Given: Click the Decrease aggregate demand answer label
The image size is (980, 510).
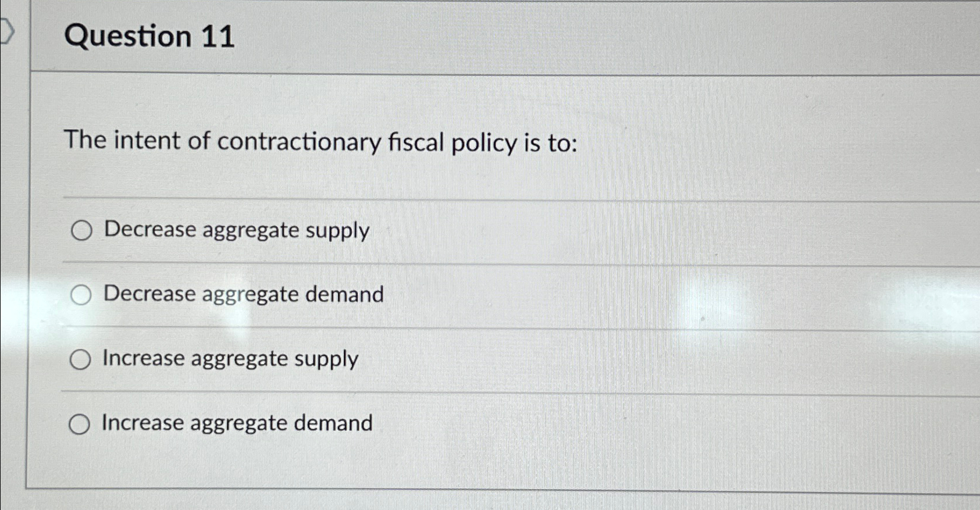Looking at the screenshot, I should pyautogui.click(x=242, y=295).
